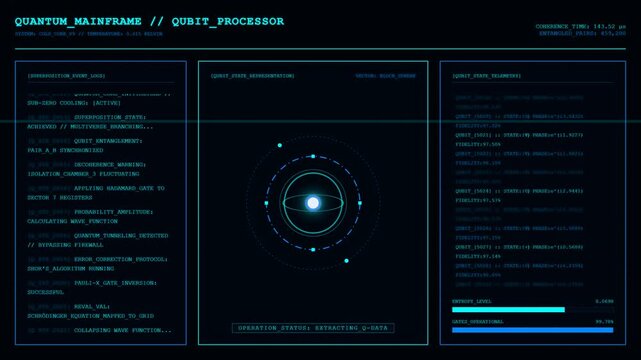Viewport: 641px width, 360px height.
Task: Click the right node on the dashed orbit ring
Action: click(x=360, y=203)
